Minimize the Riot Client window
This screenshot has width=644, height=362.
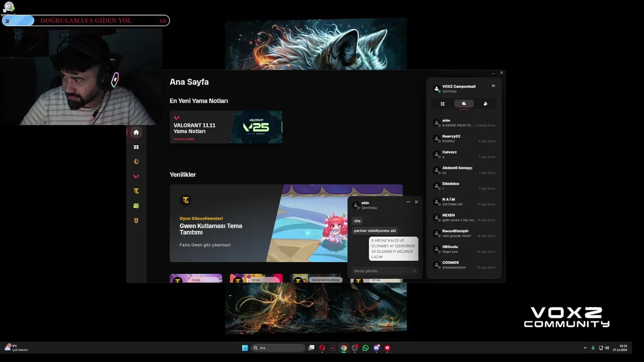coord(494,73)
